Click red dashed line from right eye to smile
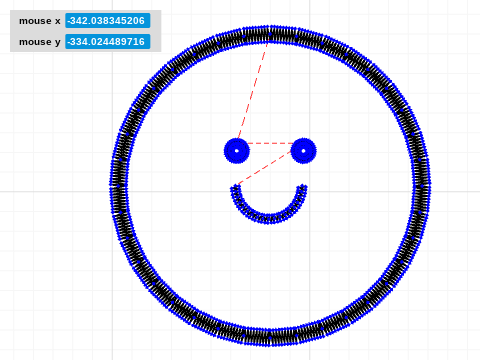 click(264, 168)
